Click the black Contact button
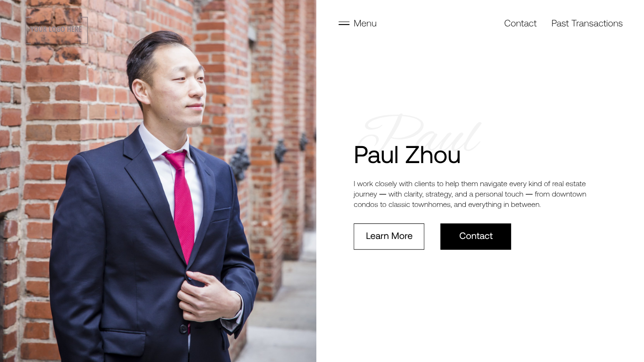Image resolution: width=644 pixels, height=362 pixels. pos(476,237)
